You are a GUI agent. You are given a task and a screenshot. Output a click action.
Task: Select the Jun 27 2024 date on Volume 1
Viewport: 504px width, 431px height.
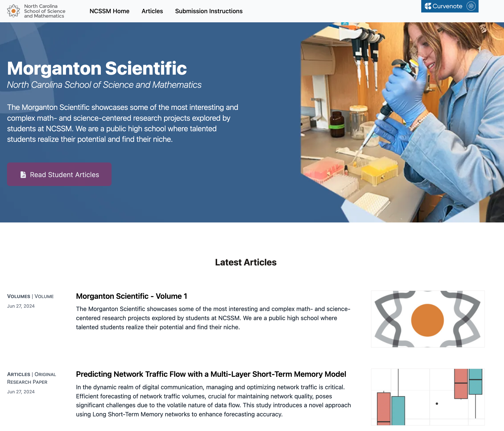[x=21, y=306]
